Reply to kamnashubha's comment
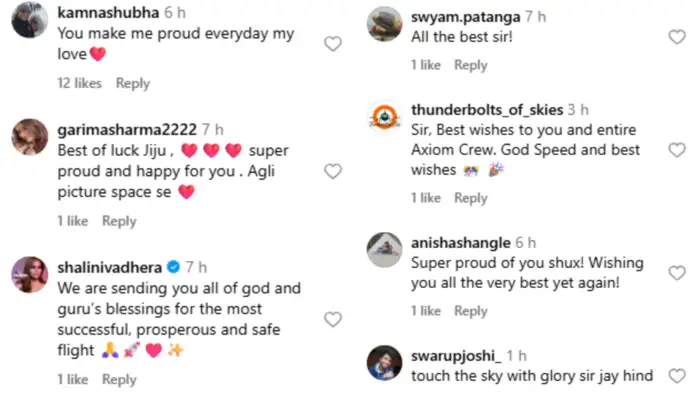Image resolution: width=700 pixels, height=394 pixels. coord(133,83)
